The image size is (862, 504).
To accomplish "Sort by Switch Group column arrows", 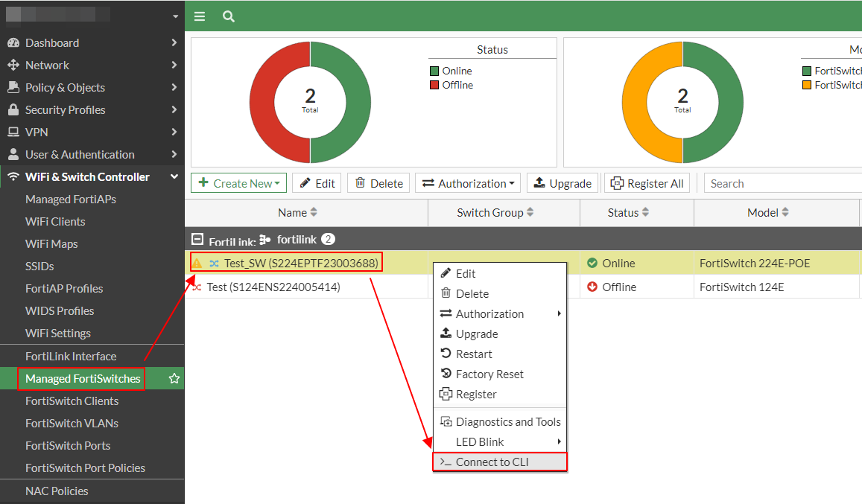I will (530, 212).
